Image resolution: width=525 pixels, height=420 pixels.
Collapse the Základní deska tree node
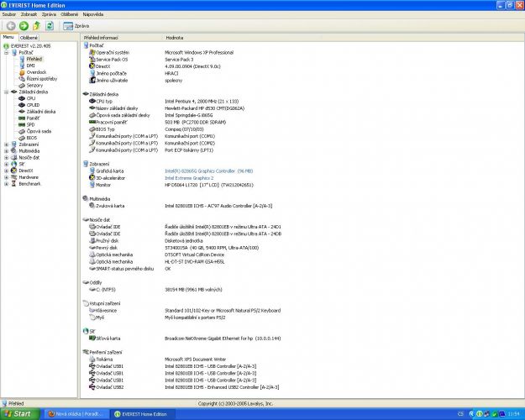coord(6,92)
